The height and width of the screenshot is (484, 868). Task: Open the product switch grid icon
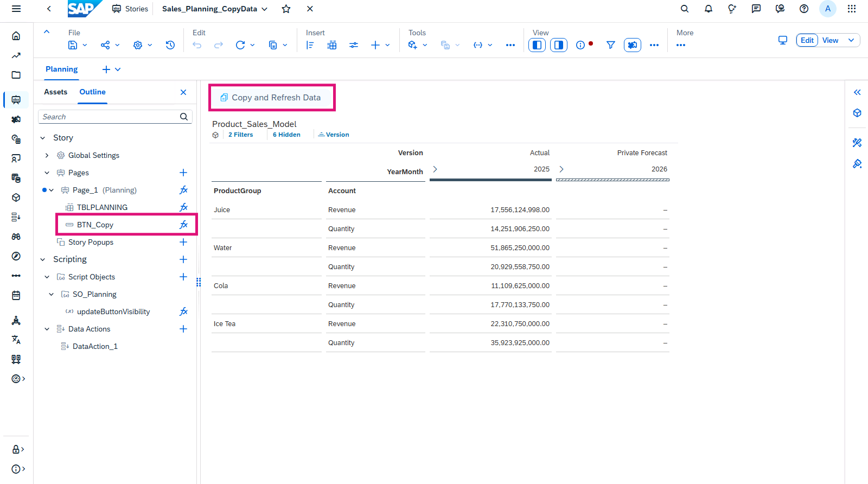coord(852,9)
